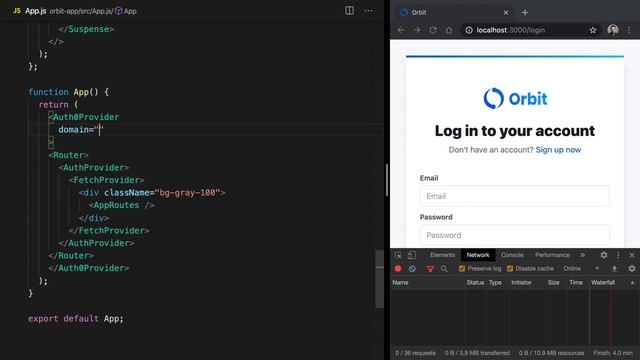Sort by the Type column header
This screenshot has width=640, height=360.
tap(495, 282)
